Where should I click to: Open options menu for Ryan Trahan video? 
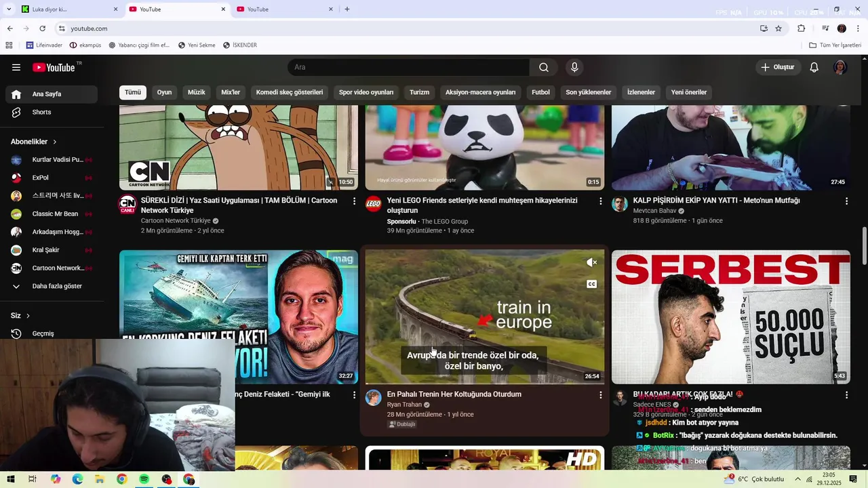(x=600, y=394)
